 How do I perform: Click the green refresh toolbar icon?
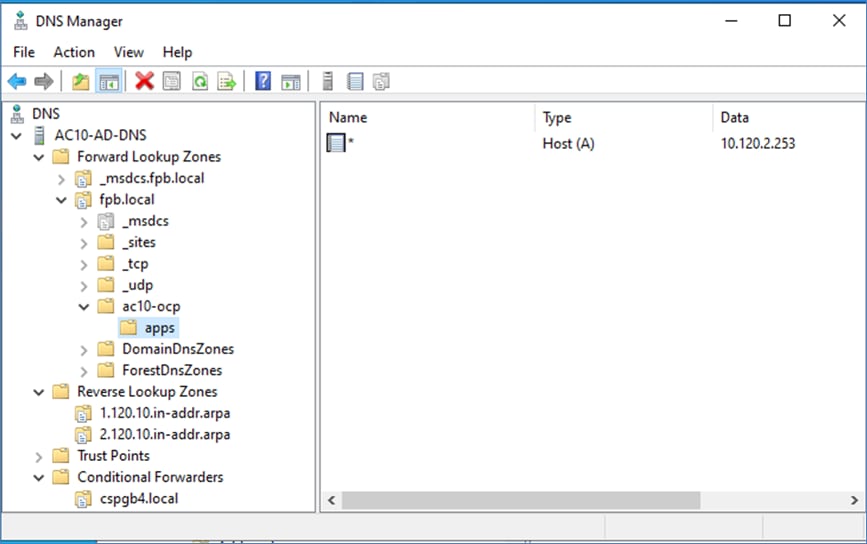200,82
